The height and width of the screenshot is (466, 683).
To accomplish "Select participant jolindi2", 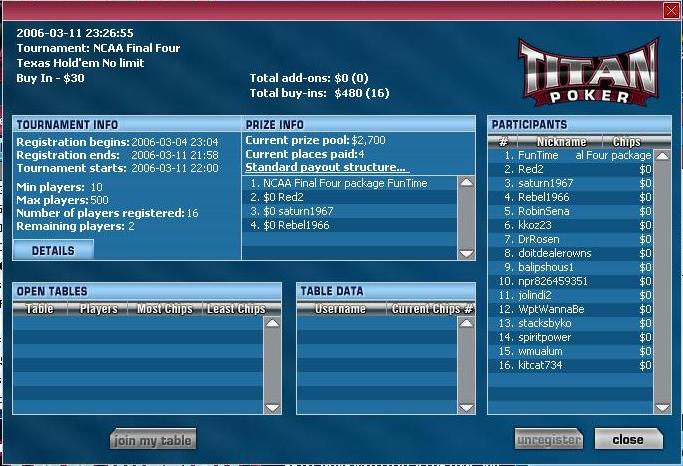I will coord(571,295).
